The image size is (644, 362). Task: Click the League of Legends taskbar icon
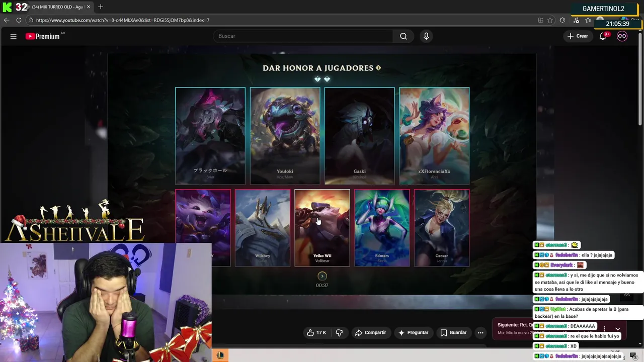pyautogui.click(x=220, y=355)
